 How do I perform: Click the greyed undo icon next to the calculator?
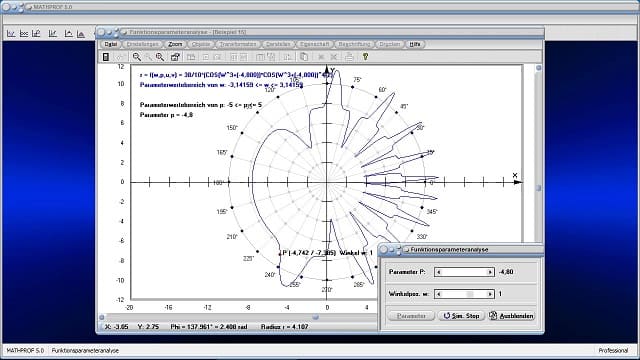point(120,57)
